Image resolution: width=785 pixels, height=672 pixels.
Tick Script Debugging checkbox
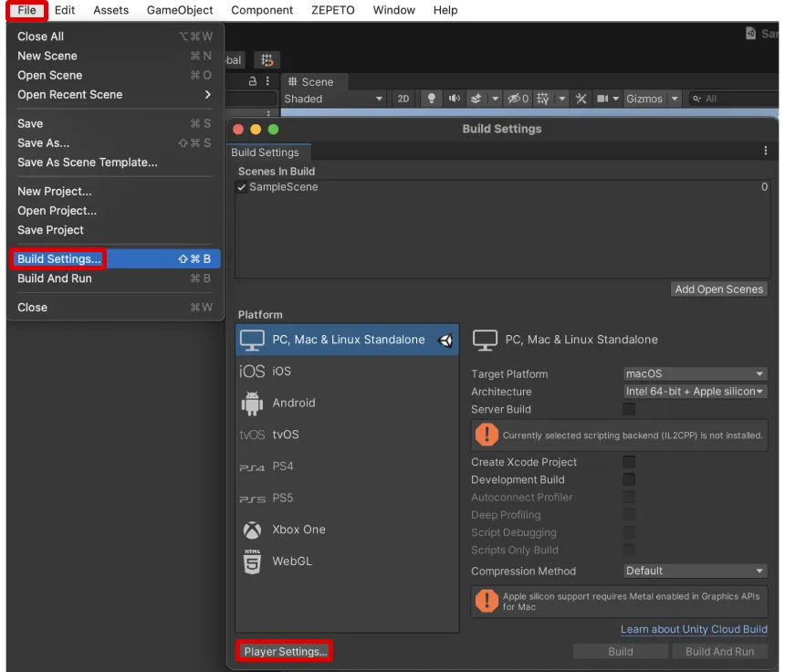coord(629,531)
